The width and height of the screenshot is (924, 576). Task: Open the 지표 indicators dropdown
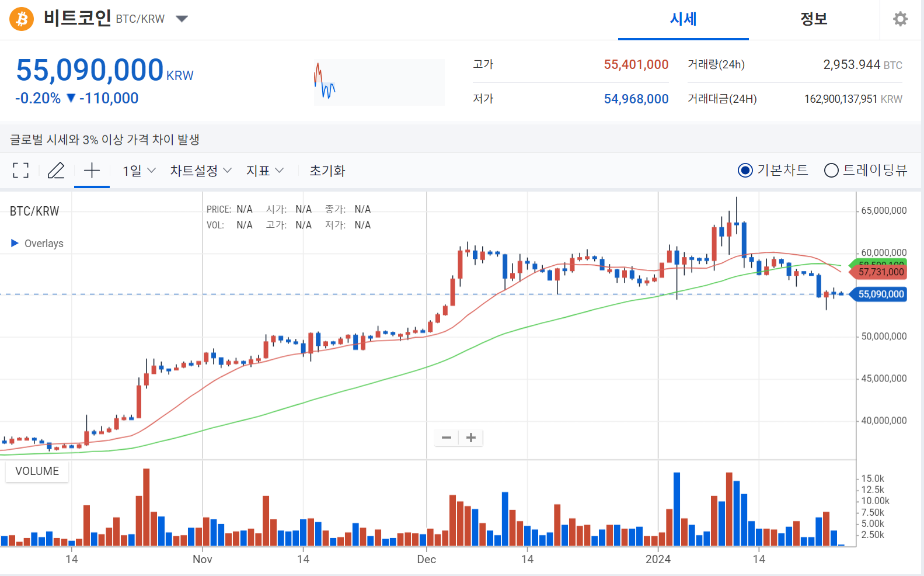(265, 171)
